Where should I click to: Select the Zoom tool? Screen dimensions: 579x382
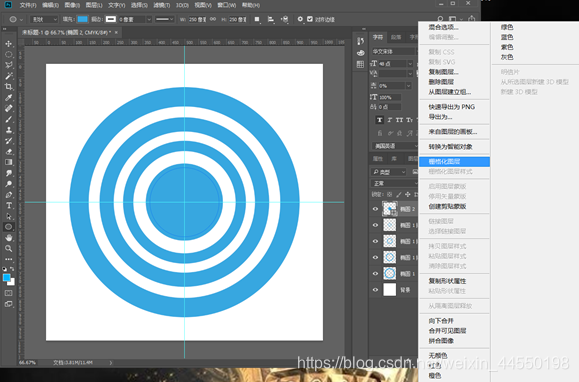tap(8, 248)
